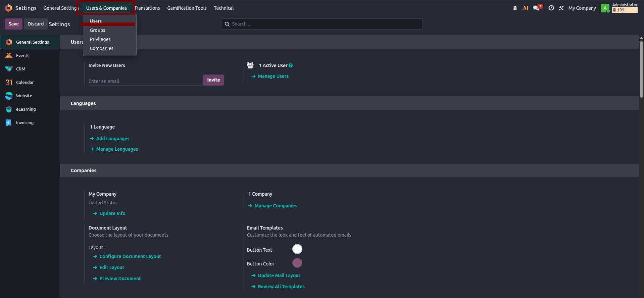The image size is (644, 298).
Task: Click the database 199 counter badge
Action: pyautogui.click(x=625, y=10)
